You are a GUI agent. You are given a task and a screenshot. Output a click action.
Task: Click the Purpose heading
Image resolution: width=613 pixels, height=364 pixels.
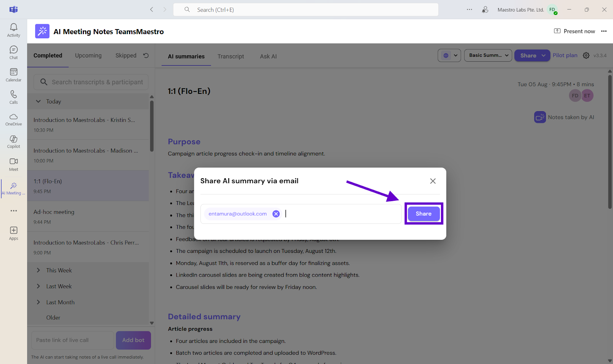click(184, 142)
